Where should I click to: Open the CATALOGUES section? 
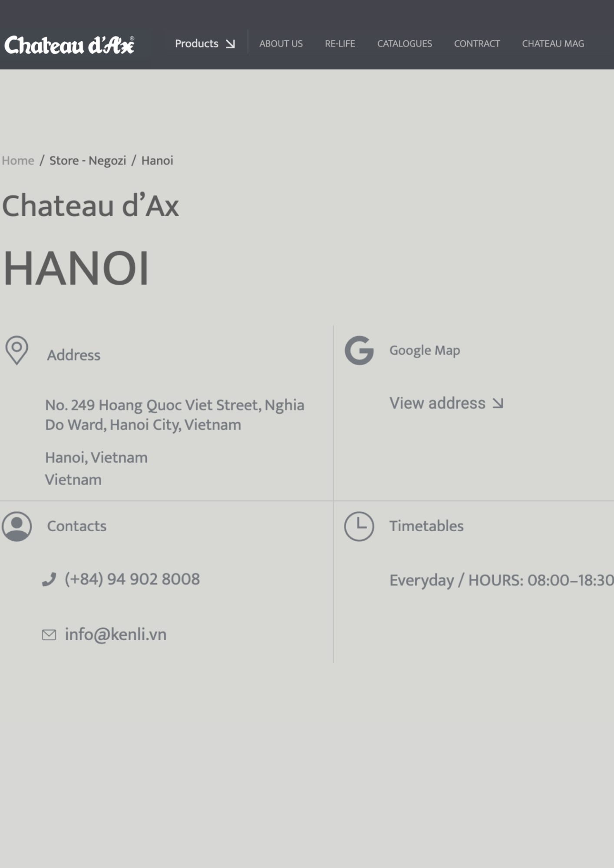(404, 44)
